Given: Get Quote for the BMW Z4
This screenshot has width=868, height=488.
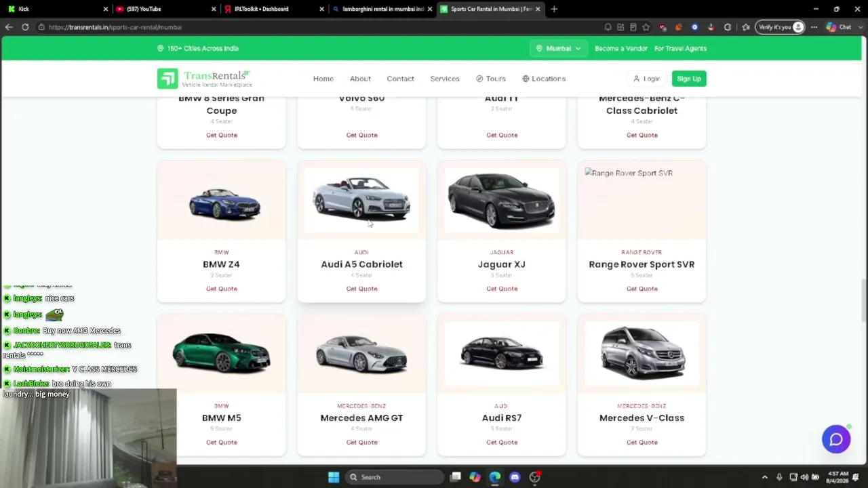Looking at the screenshot, I should pyautogui.click(x=222, y=289).
